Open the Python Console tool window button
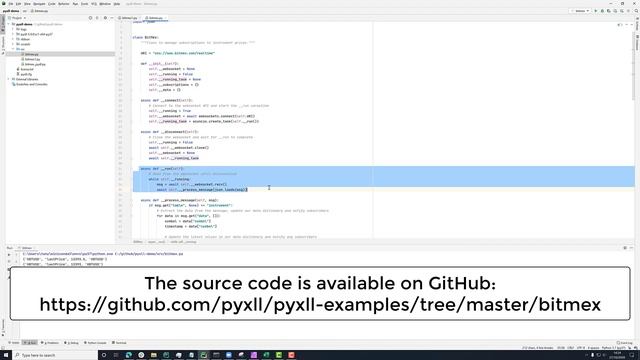Screen dimensions: 640x360 [96, 343]
